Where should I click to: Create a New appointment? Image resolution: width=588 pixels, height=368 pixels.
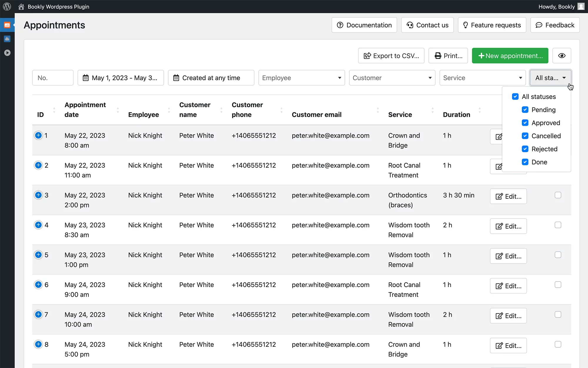(510, 56)
